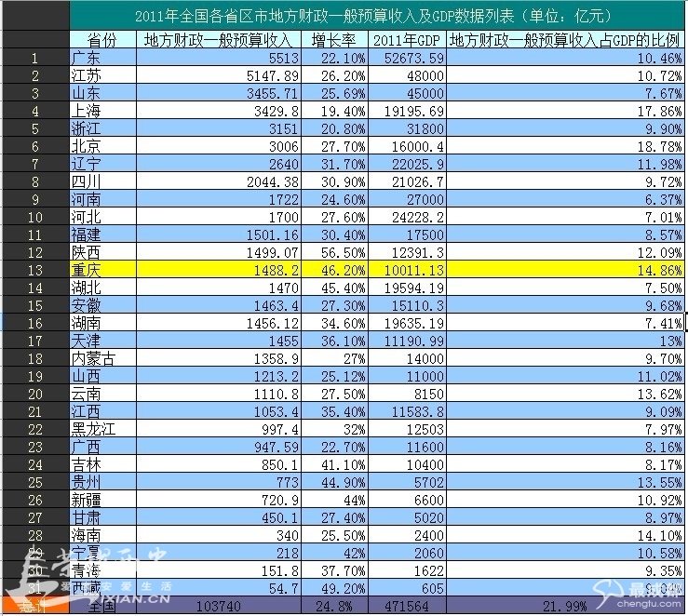688x616 pixels.
Task: Click the 云南 province cell
Action: [x=103, y=394]
